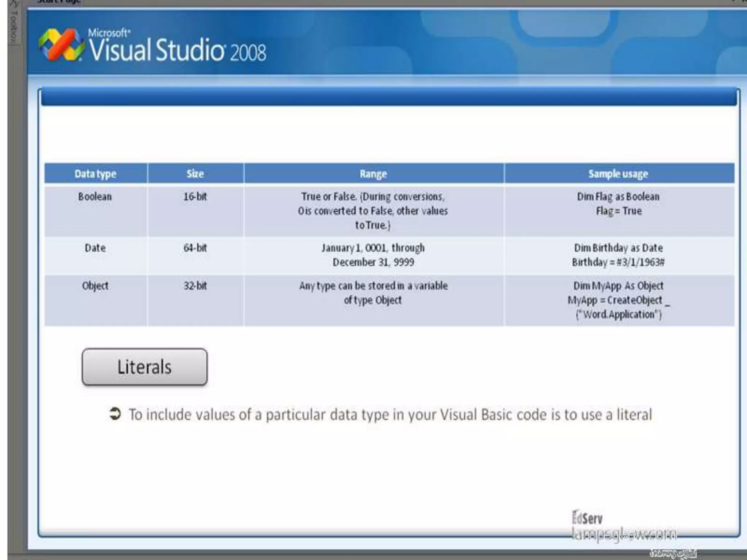Select the Range column header
Image resolution: width=747 pixels, height=560 pixels.
coord(373,174)
